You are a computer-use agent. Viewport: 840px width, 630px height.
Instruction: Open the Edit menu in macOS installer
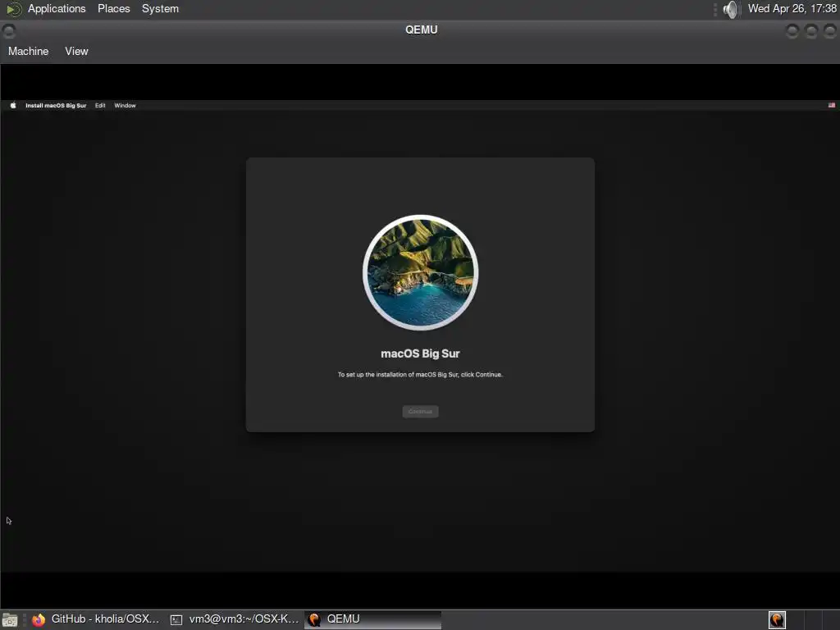[100, 106]
